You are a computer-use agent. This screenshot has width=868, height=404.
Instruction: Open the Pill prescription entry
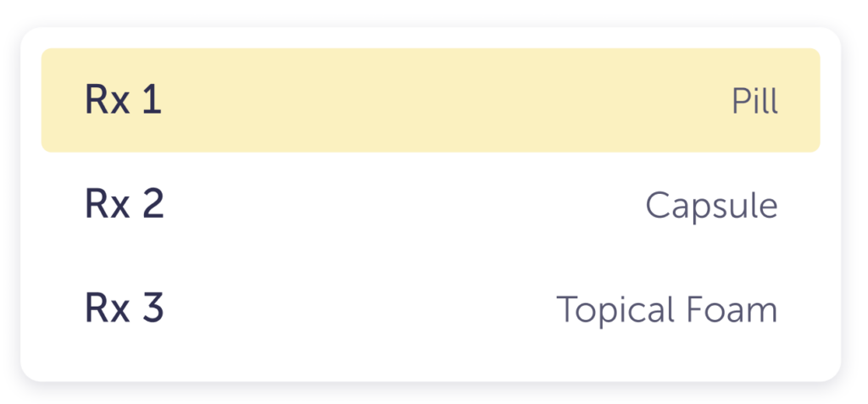click(431, 101)
